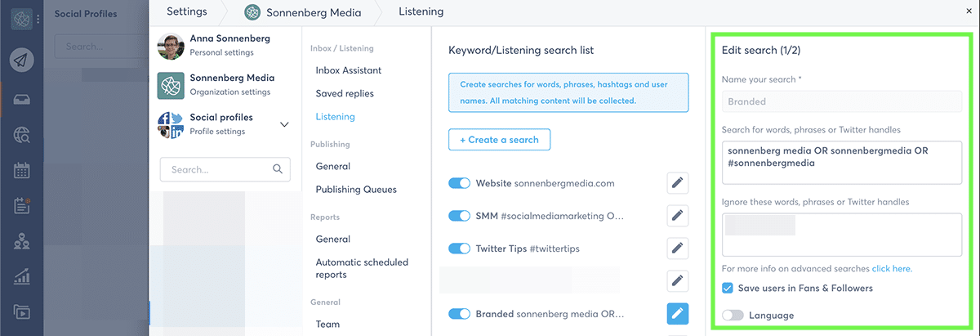Select Publishing Queues menu item
The height and width of the screenshot is (336, 980).
coord(356,189)
